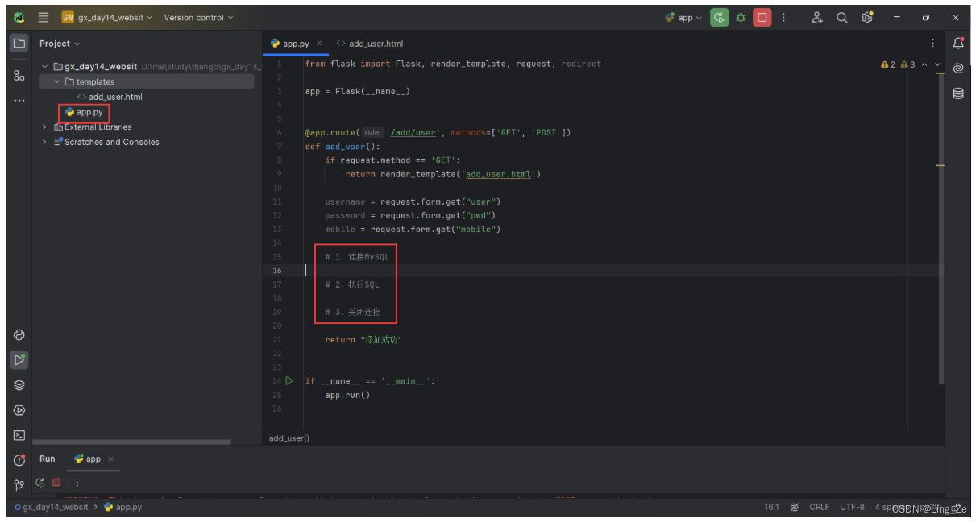Open Notifications bell icon
The image size is (980, 523).
[x=958, y=44]
